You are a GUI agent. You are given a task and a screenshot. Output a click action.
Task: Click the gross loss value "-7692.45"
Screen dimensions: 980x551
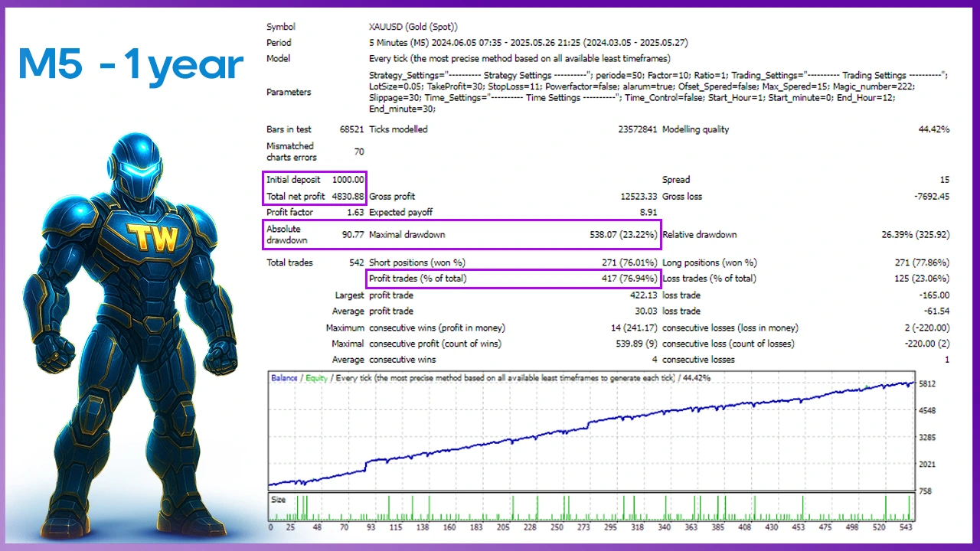click(x=932, y=197)
